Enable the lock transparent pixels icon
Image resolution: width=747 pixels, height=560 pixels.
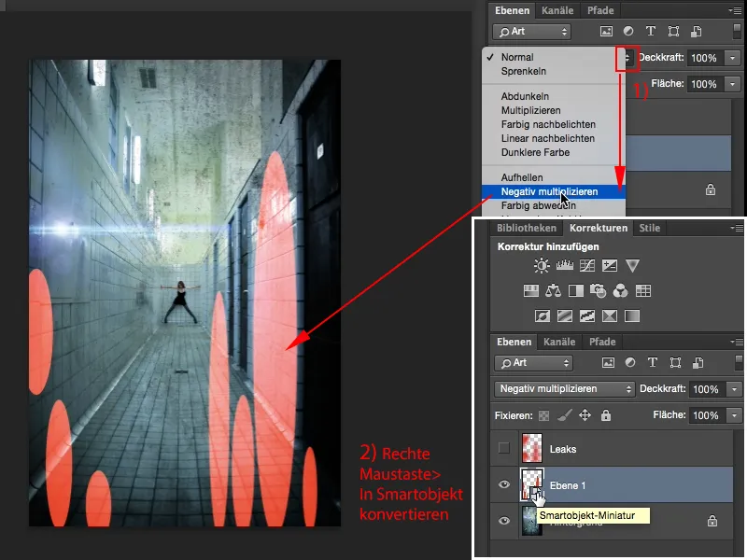[x=543, y=414]
